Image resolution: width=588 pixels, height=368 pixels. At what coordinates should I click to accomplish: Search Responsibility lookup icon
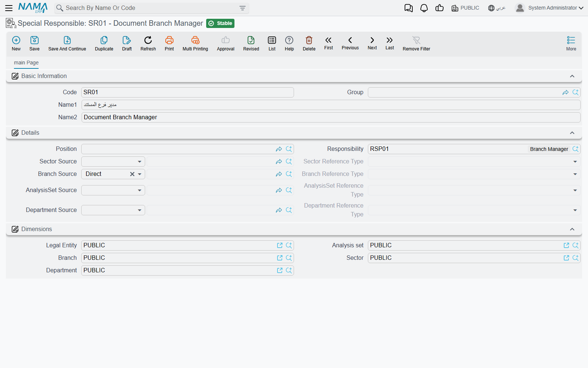[x=576, y=149]
